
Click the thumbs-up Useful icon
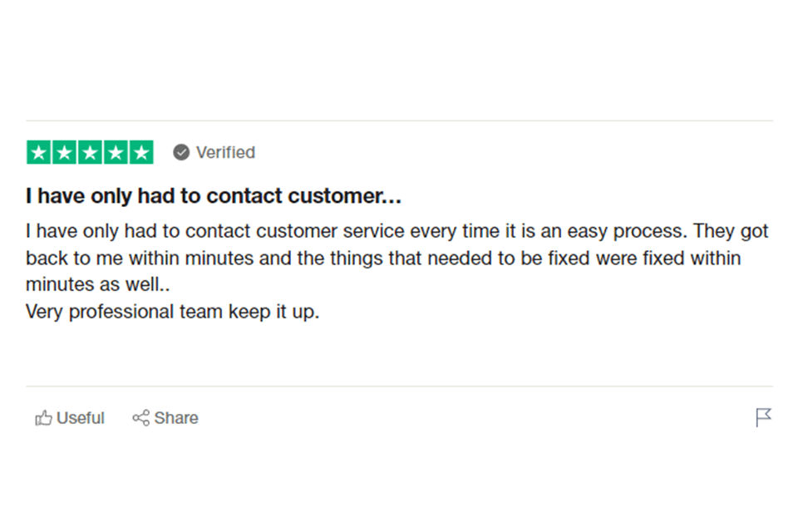pos(43,418)
